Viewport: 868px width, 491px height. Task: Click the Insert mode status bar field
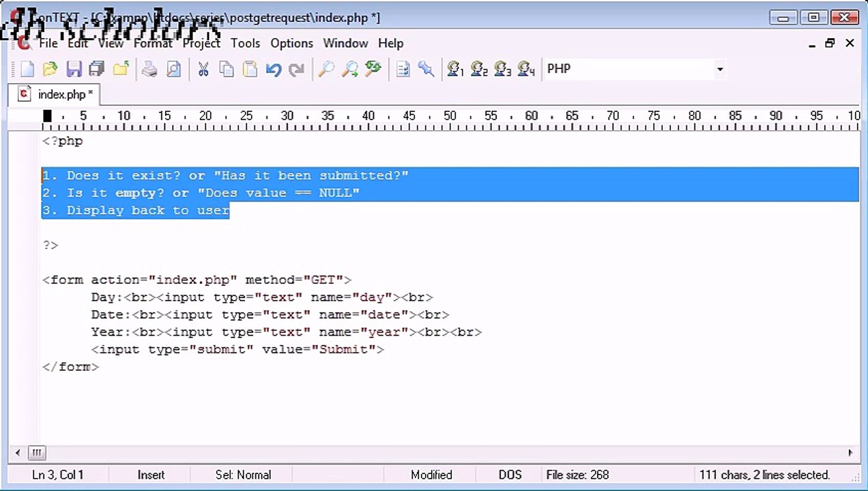pyautogui.click(x=151, y=475)
